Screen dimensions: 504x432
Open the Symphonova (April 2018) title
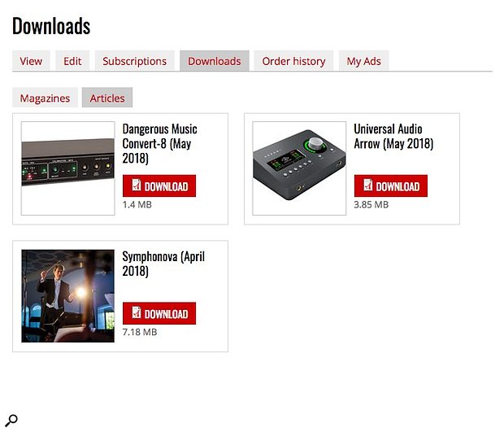pyautogui.click(x=163, y=264)
